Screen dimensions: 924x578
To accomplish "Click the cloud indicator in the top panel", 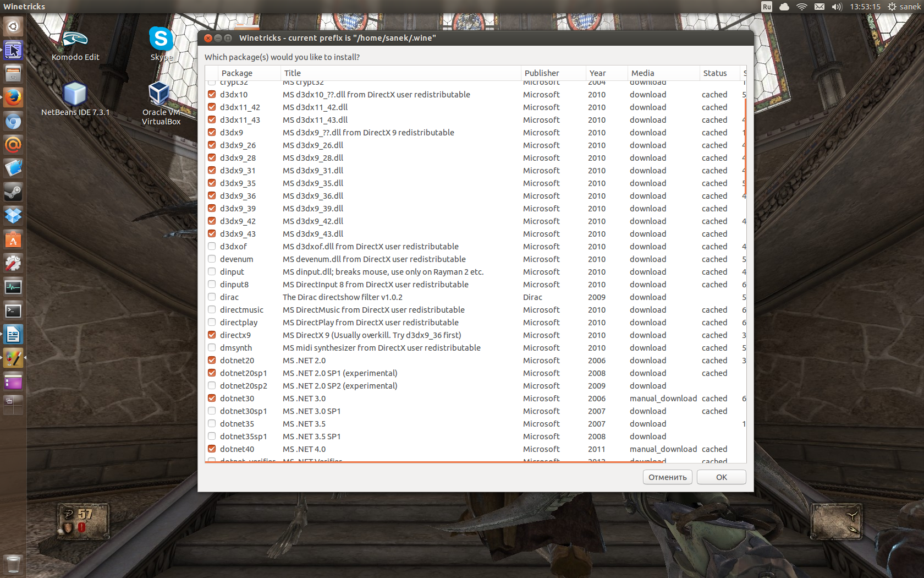I will 784,7.
